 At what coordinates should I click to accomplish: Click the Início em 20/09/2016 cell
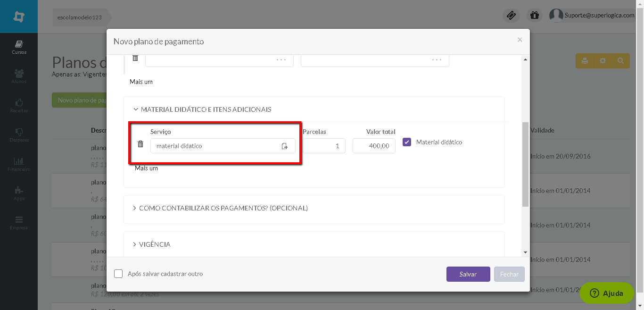[561, 156]
